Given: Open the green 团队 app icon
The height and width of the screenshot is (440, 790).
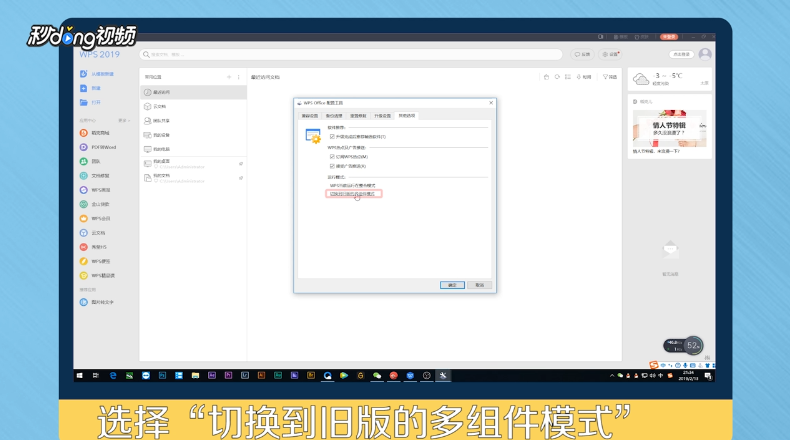Looking at the screenshot, I should click(x=84, y=161).
